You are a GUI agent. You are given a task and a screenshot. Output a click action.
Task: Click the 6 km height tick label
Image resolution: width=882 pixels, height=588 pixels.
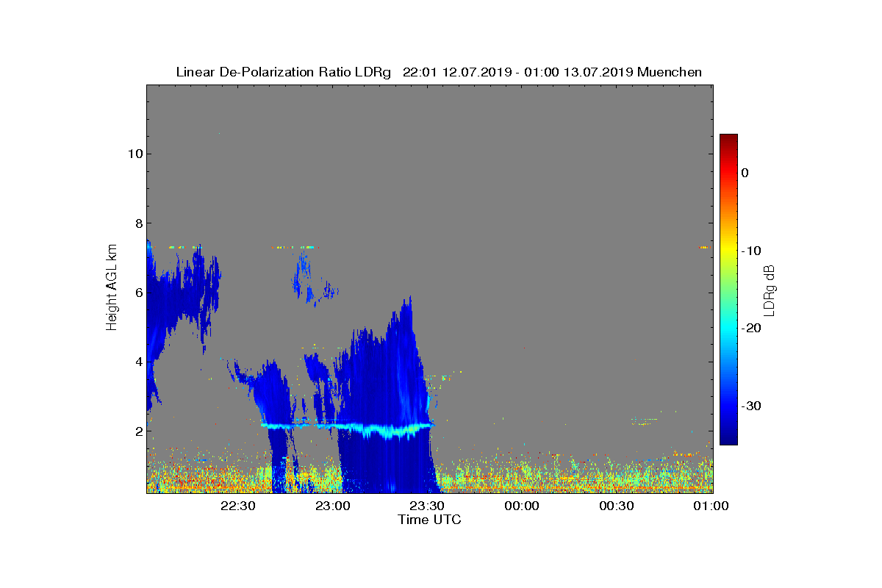[x=137, y=293]
